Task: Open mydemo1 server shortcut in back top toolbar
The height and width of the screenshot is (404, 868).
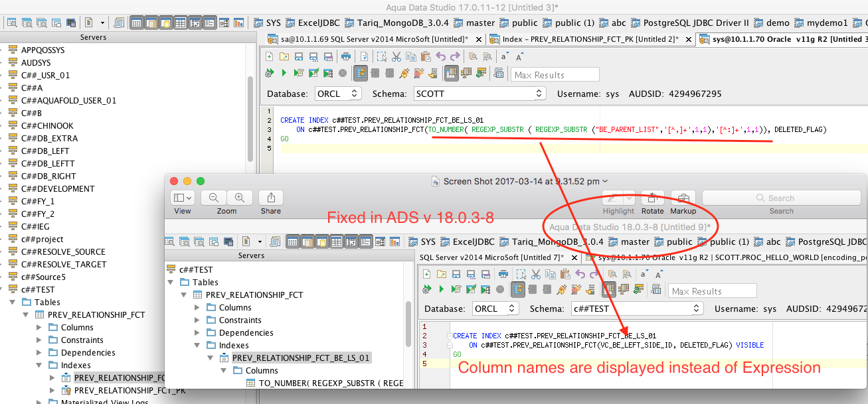Action: tap(821, 23)
